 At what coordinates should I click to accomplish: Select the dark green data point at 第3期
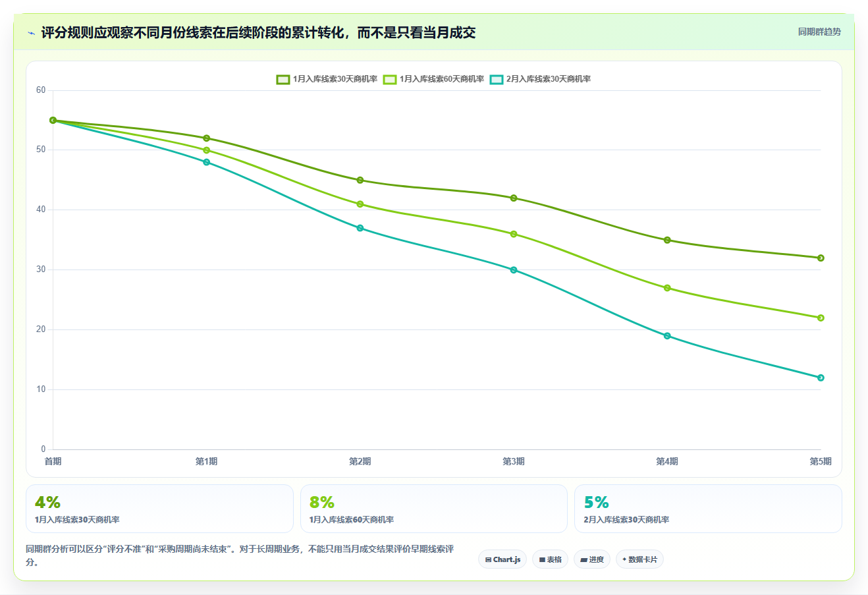click(x=514, y=198)
